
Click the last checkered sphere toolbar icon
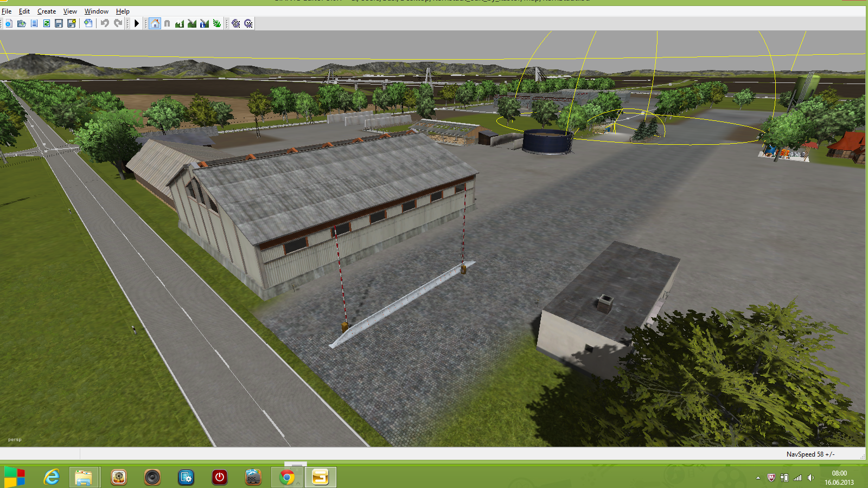248,23
